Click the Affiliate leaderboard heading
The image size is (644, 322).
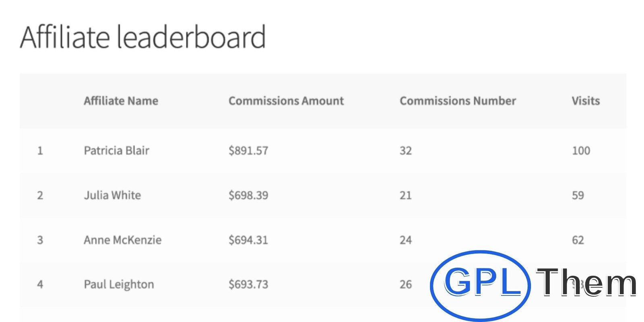(143, 37)
